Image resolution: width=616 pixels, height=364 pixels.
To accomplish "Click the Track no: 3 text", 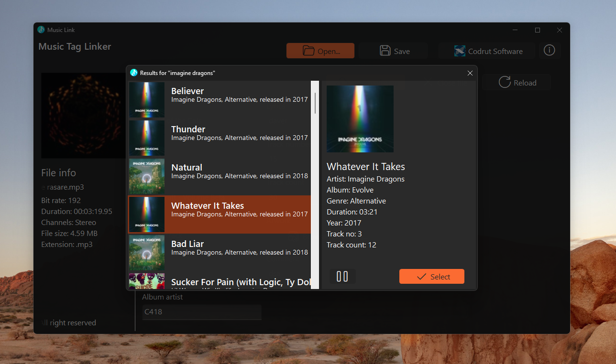I will (344, 234).
